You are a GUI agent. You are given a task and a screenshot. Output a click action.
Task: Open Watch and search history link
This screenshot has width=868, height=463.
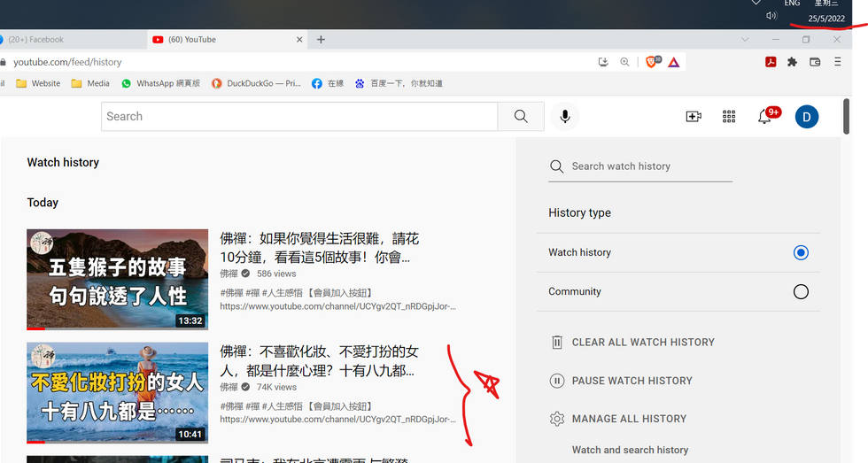pos(630,450)
